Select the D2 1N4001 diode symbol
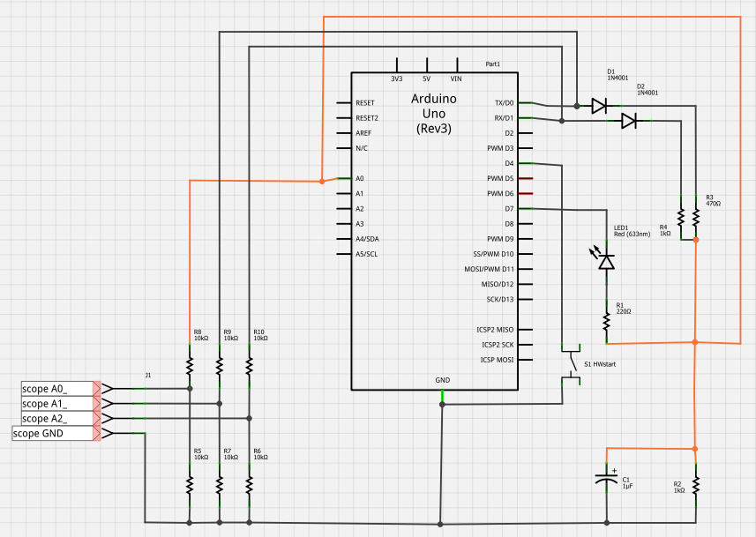756x537 pixels. pyautogui.click(x=629, y=121)
